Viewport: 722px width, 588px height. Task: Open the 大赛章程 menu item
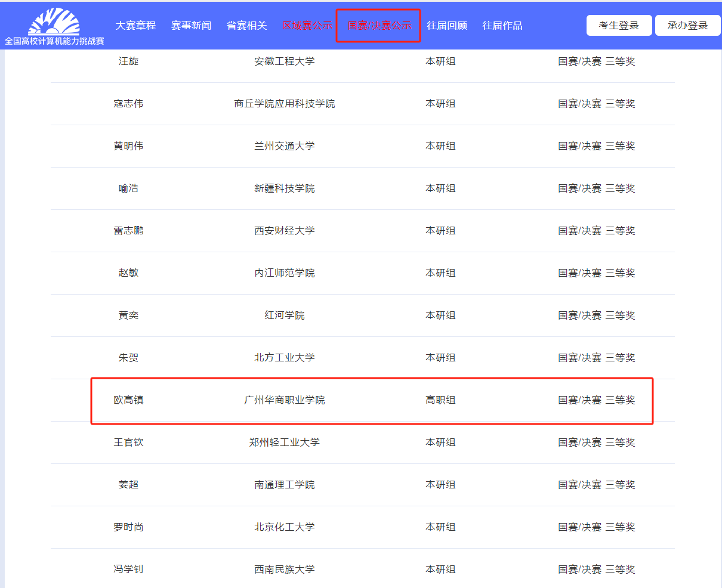pyautogui.click(x=135, y=26)
